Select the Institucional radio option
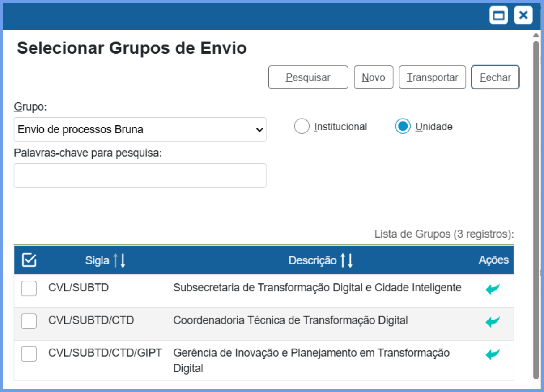Image resolution: width=544 pixels, height=392 pixels. (x=302, y=127)
